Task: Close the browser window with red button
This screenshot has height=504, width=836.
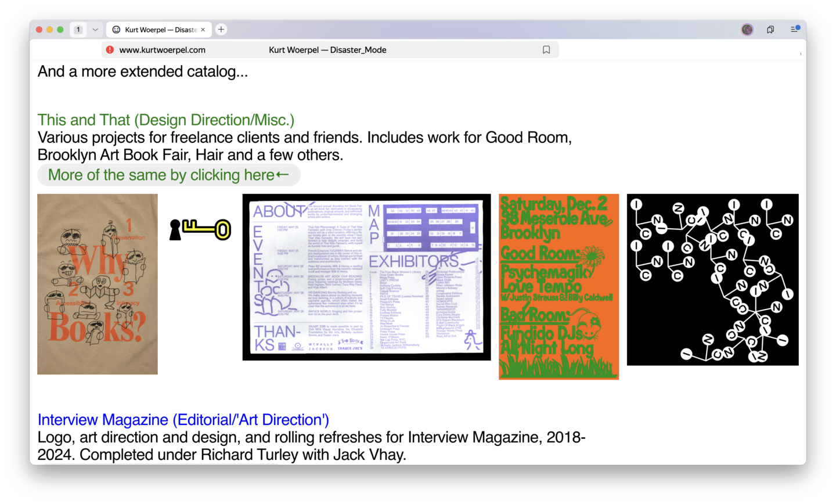Action: click(39, 30)
